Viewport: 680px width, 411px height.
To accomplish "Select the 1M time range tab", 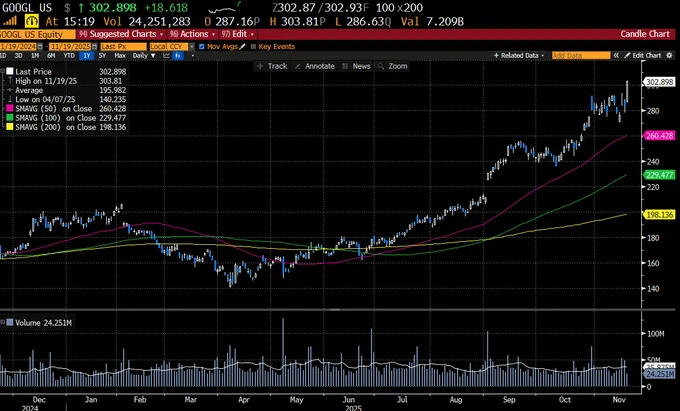I will (x=35, y=55).
